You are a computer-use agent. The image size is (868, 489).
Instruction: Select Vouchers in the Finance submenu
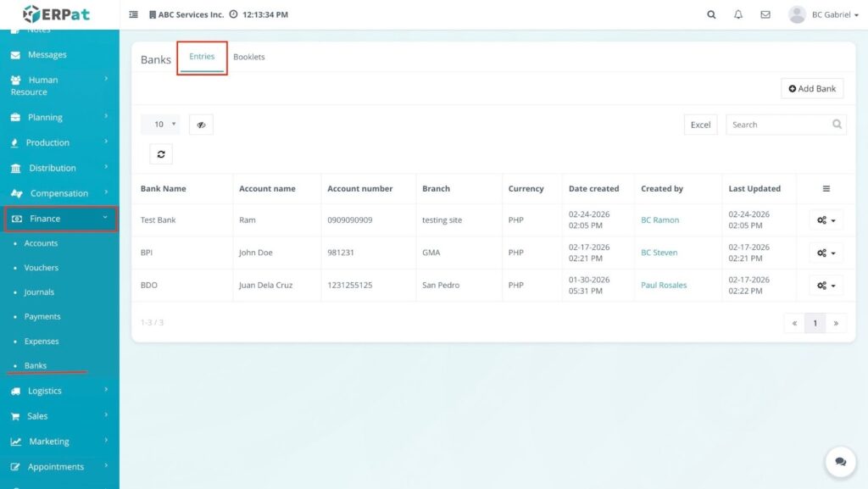(x=42, y=268)
